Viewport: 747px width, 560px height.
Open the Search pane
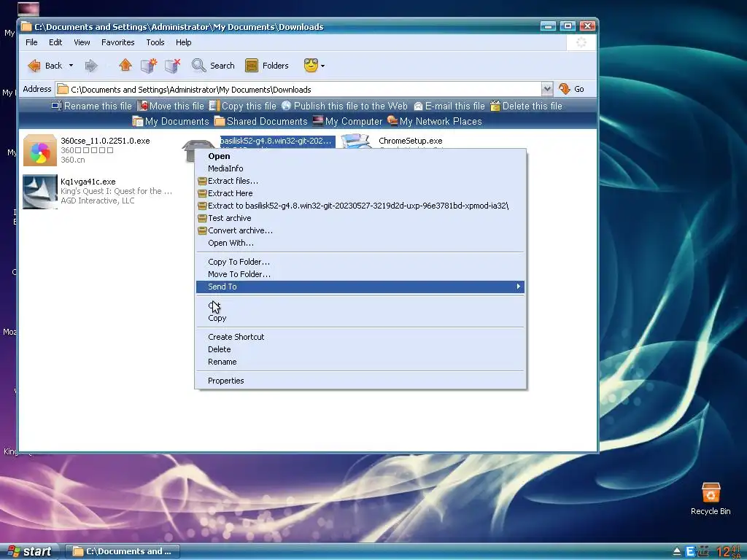click(x=213, y=66)
